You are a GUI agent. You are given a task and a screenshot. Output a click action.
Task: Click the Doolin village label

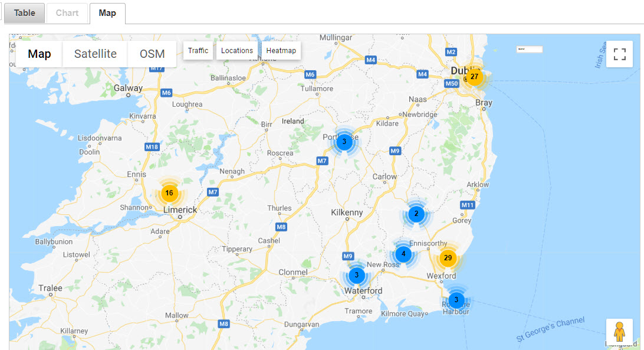(x=90, y=152)
